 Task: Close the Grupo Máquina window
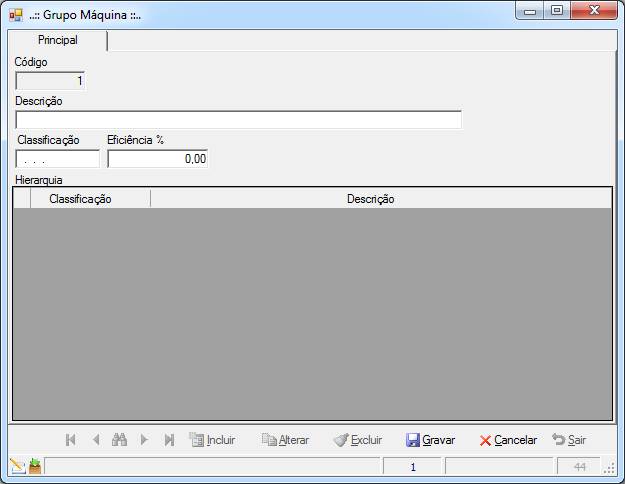click(594, 11)
